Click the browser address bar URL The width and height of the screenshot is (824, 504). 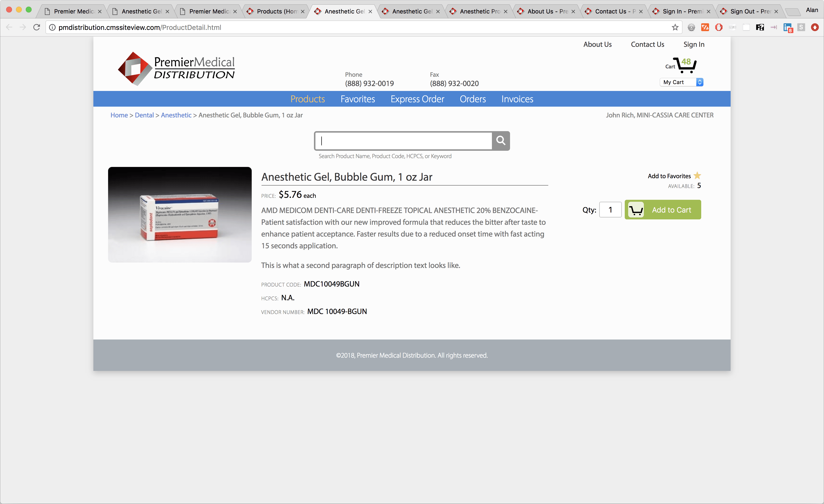click(x=139, y=27)
